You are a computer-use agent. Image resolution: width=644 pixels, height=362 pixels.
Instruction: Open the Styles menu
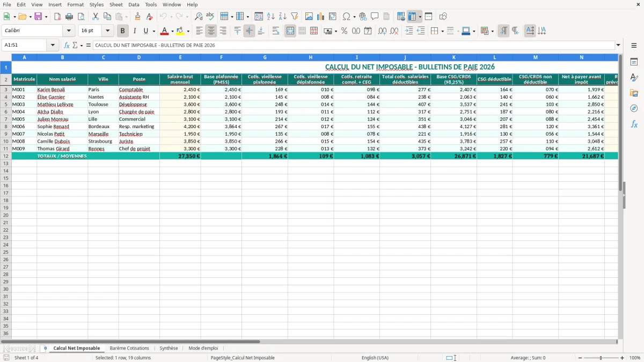(x=97, y=4)
